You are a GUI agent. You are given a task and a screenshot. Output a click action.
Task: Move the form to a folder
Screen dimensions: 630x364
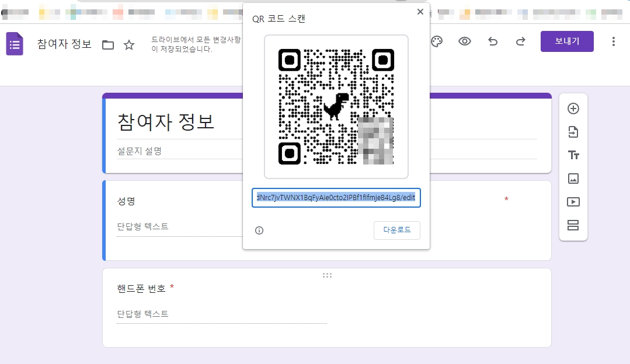(x=108, y=44)
